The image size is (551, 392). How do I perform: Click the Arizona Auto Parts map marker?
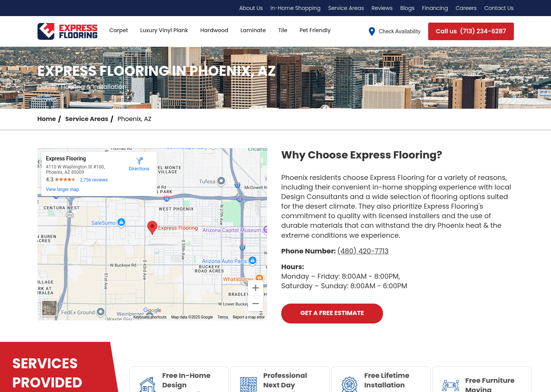(x=252, y=261)
